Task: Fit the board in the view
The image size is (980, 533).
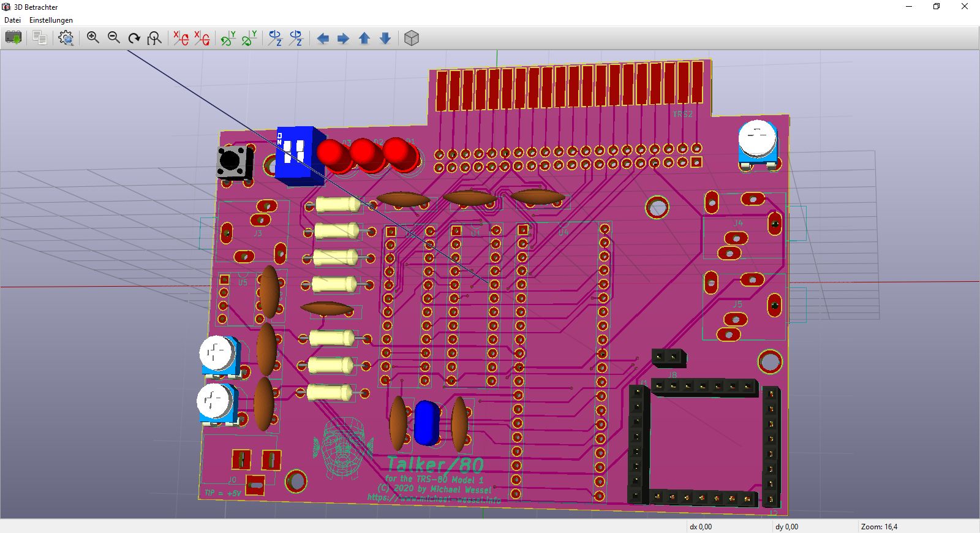Action: click(x=154, y=38)
